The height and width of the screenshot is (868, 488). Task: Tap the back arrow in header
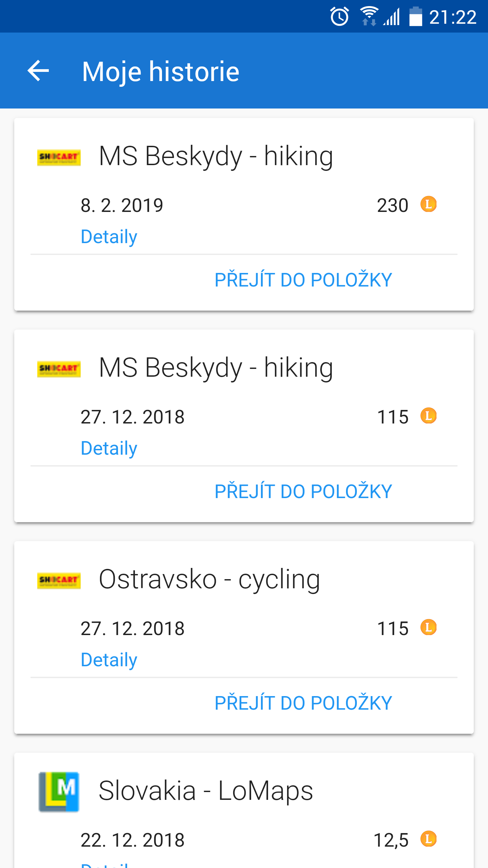coord(38,71)
